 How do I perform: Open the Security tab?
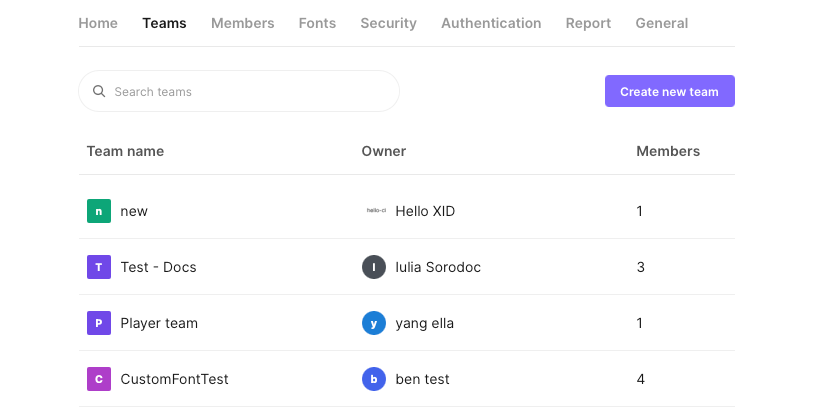click(x=388, y=23)
